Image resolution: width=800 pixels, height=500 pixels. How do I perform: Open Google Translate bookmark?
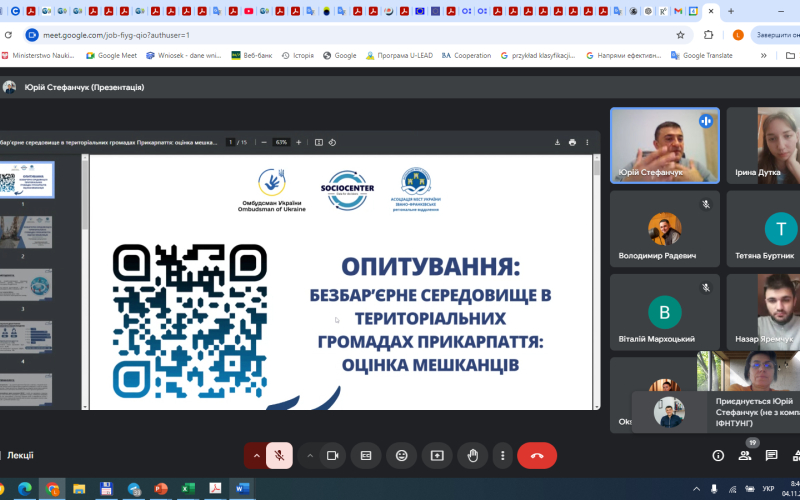point(702,56)
